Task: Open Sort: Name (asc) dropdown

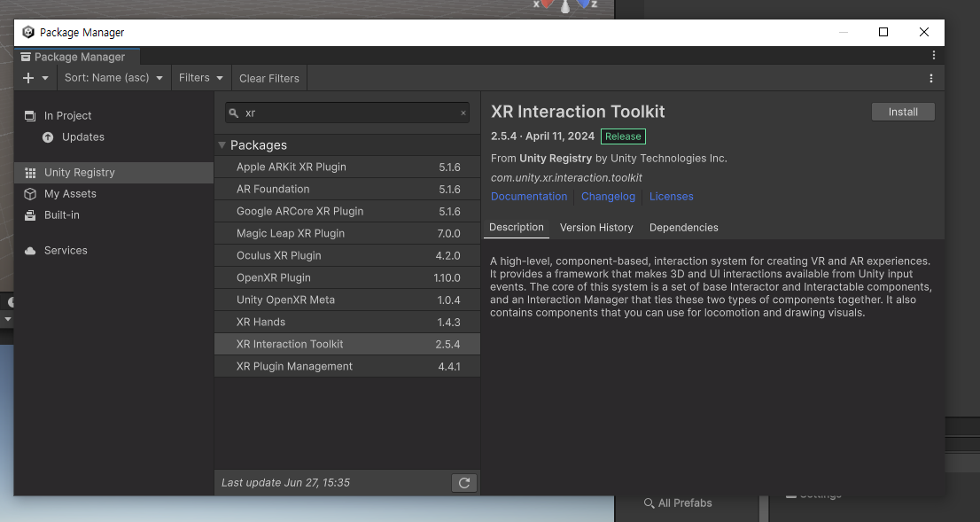Action: coord(113,78)
